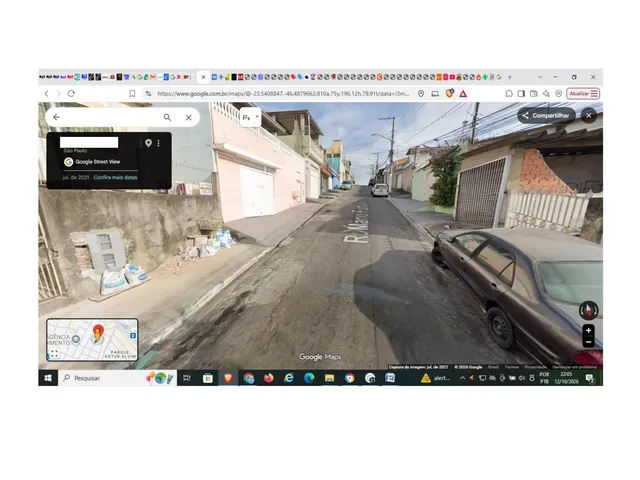Open Microsoft Edge from taskbar
The width and height of the screenshot is (640, 480).
pos(309,378)
